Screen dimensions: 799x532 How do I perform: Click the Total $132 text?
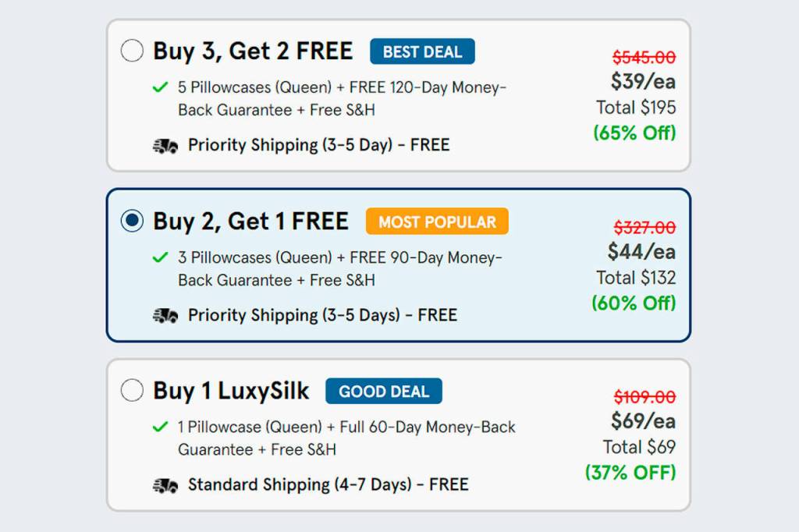tap(636, 278)
